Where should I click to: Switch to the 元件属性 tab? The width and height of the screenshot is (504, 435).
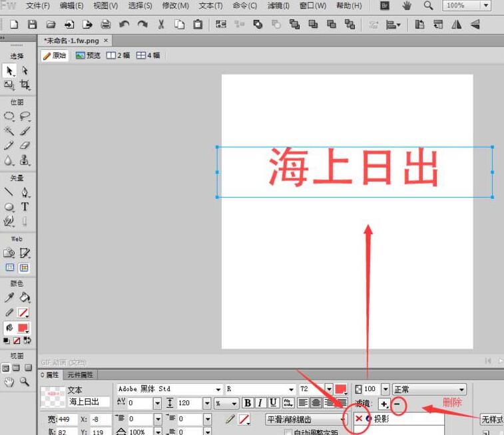(x=80, y=375)
